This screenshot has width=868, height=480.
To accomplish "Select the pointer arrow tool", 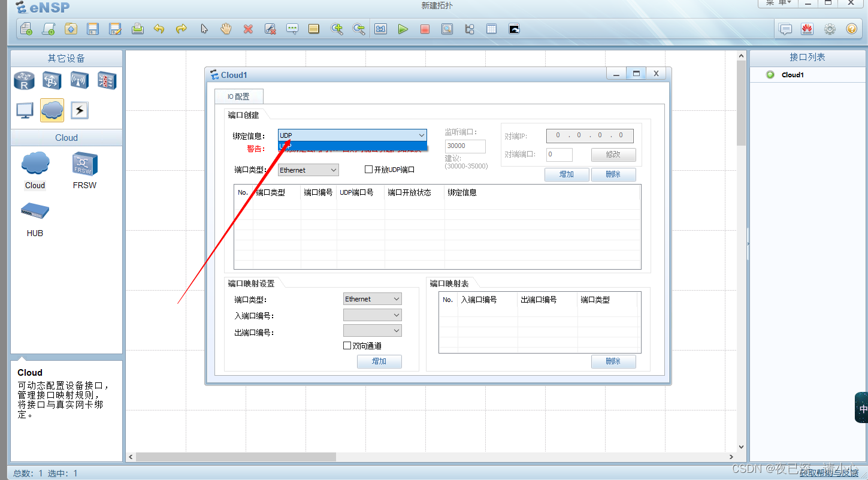I will click(204, 29).
